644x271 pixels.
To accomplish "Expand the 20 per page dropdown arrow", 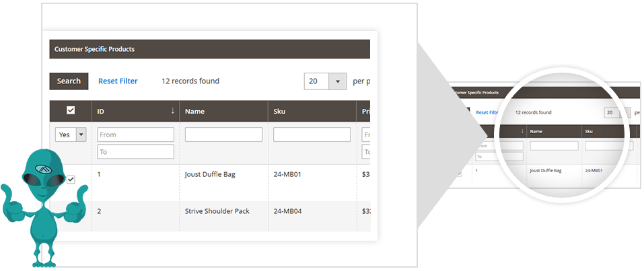I will (x=337, y=81).
